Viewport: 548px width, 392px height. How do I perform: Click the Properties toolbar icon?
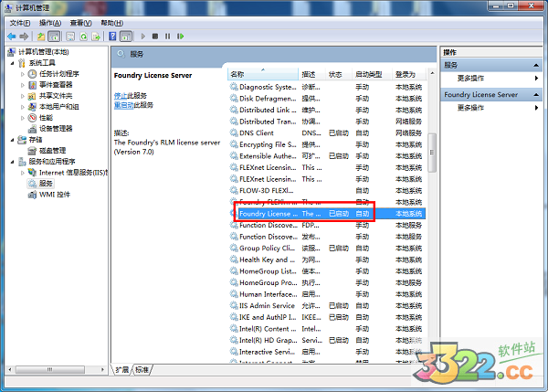coord(70,36)
